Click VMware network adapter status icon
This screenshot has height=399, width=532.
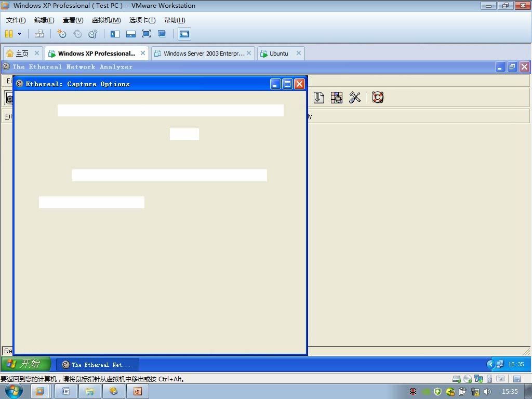pos(478,379)
